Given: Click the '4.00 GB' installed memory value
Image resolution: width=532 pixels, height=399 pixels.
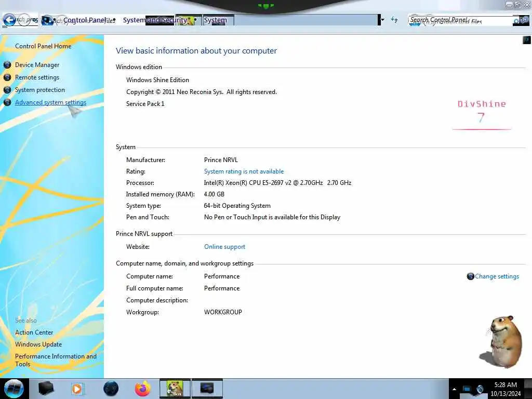Looking at the screenshot, I should point(214,194).
